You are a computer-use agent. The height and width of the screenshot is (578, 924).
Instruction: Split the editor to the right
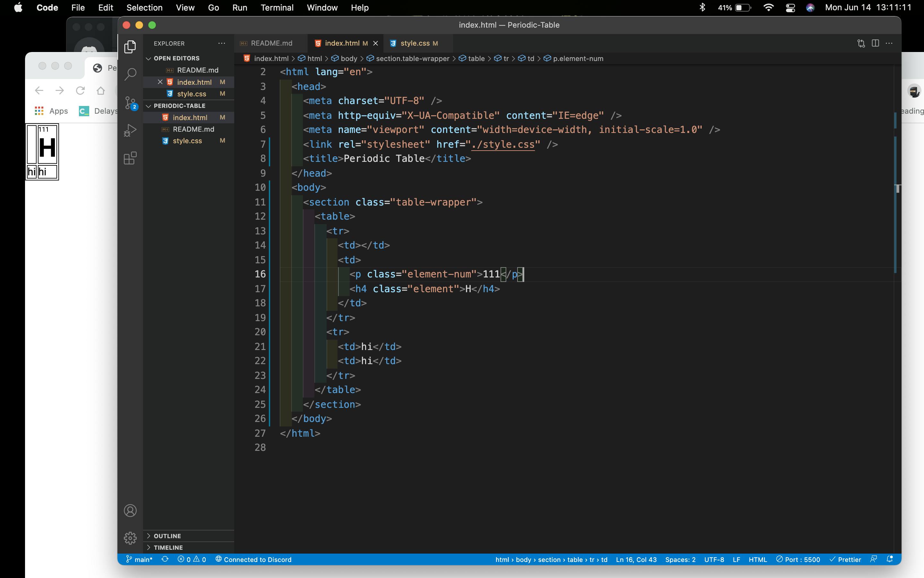point(876,43)
